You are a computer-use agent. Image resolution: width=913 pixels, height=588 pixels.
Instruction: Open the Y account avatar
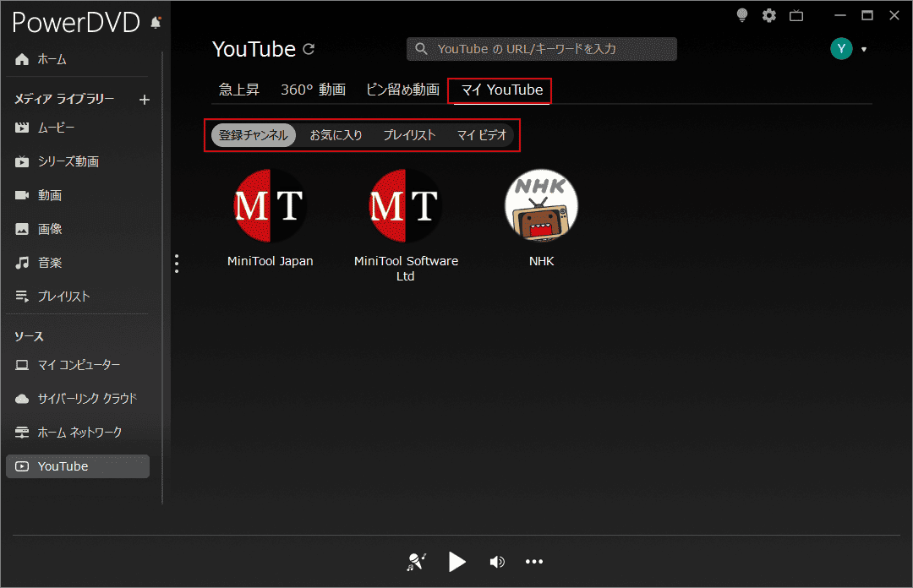point(841,49)
